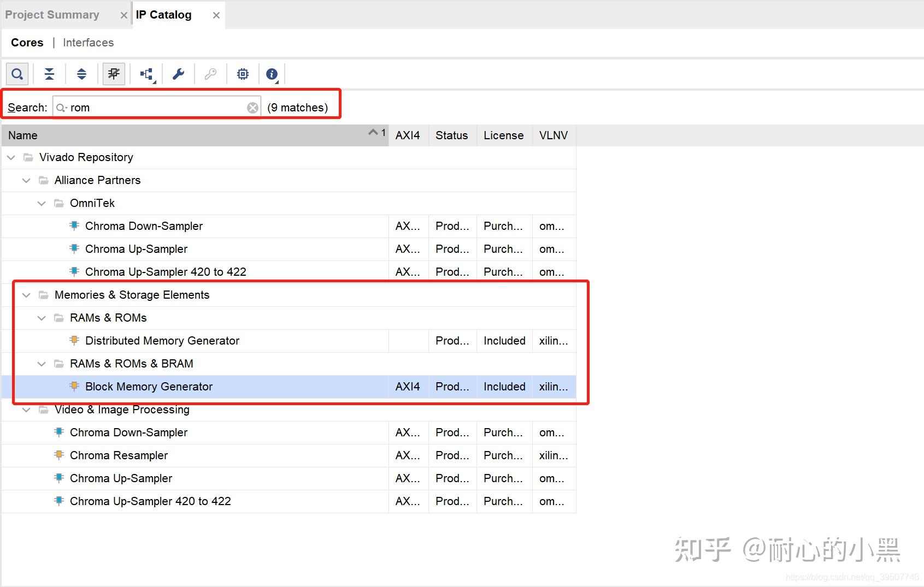
Task: Sort by the Status column header
Action: tap(452, 135)
